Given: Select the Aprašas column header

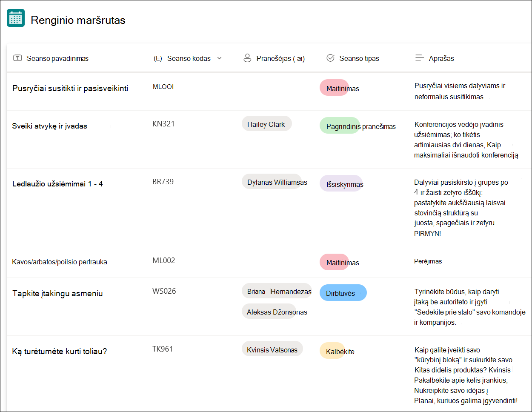Looking at the screenshot, I should 441,58.
